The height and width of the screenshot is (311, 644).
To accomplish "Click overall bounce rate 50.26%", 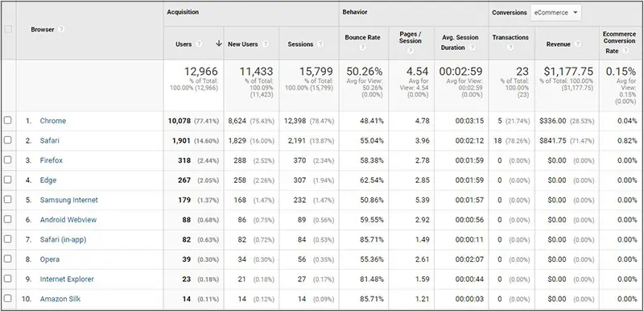I will click(x=365, y=72).
